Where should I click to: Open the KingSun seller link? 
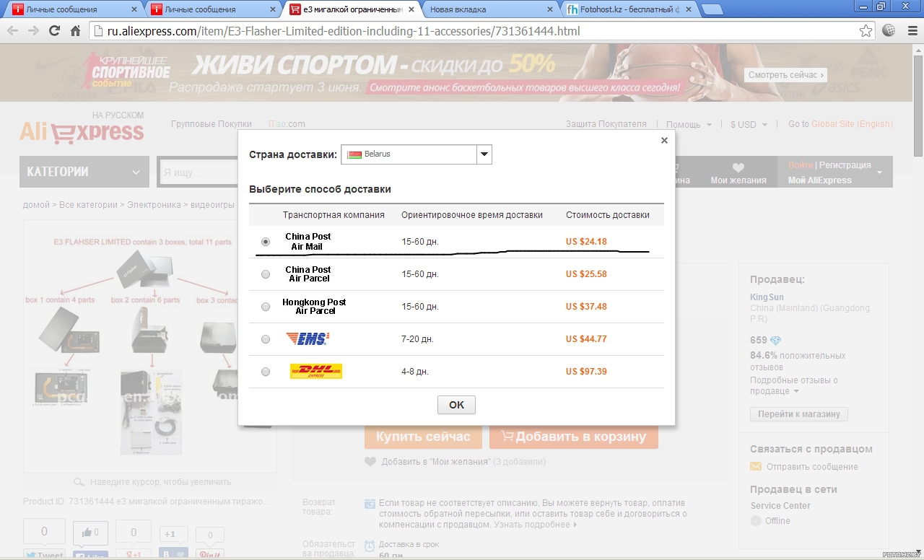[767, 297]
